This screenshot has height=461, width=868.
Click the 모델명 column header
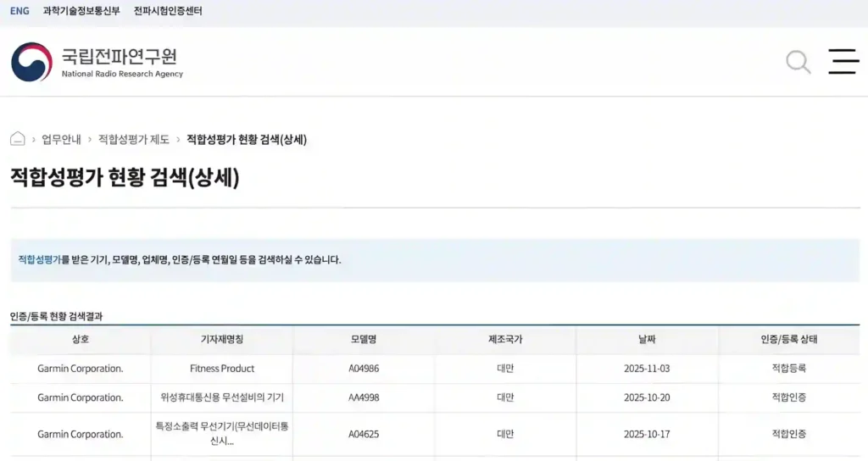tap(364, 339)
